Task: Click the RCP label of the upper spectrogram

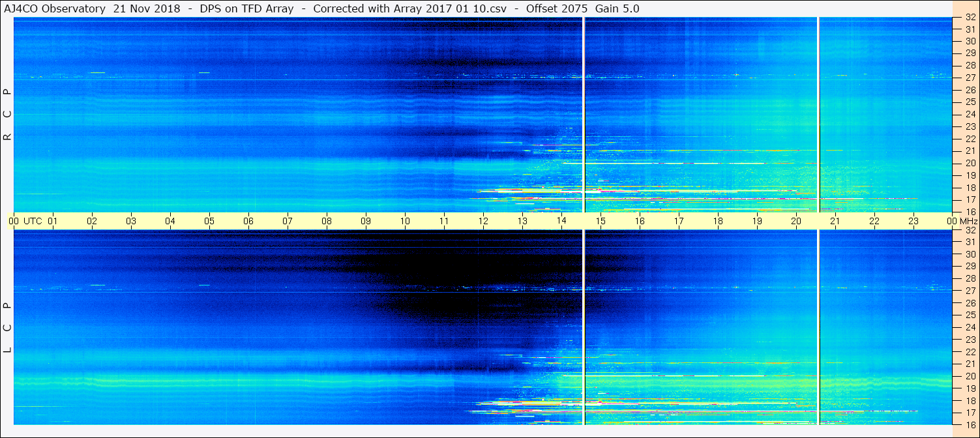Action: (7, 115)
